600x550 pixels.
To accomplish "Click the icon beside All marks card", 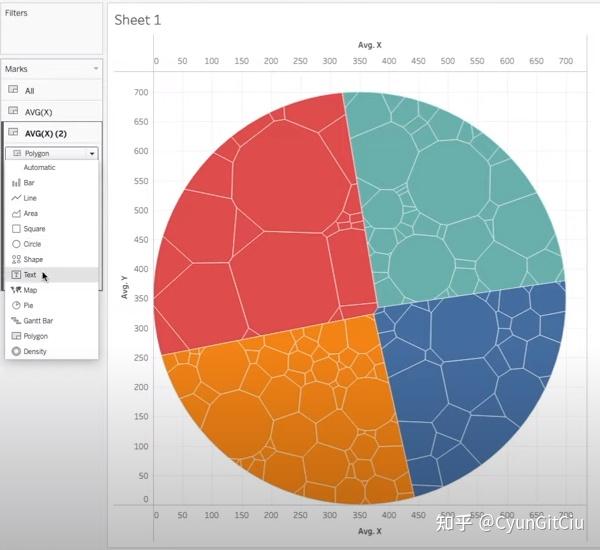I will pos(13,90).
